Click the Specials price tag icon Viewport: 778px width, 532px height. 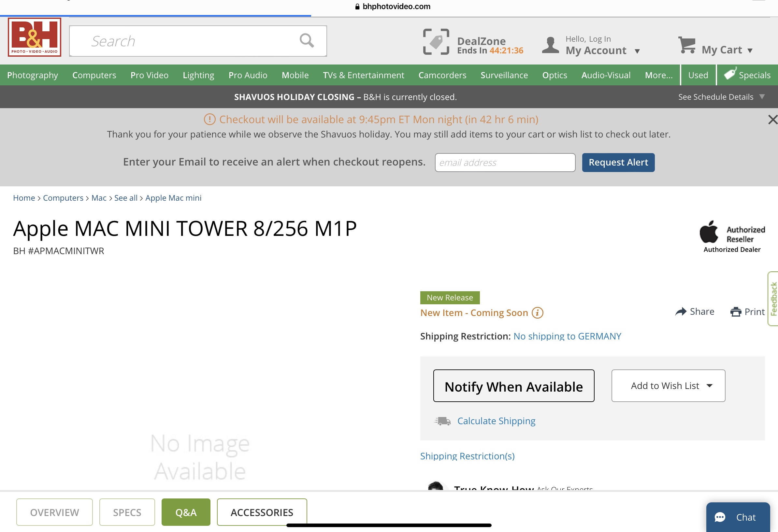click(x=730, y=73)
